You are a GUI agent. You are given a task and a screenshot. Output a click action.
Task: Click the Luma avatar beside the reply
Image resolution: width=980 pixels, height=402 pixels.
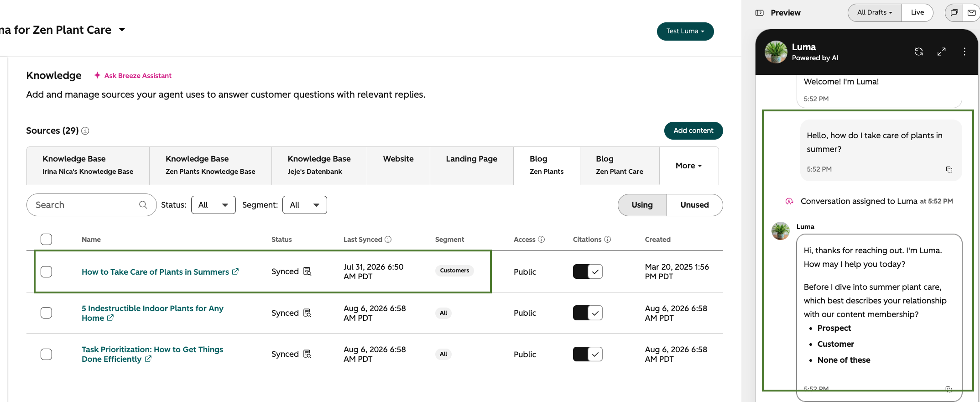[x=781, y=231]
